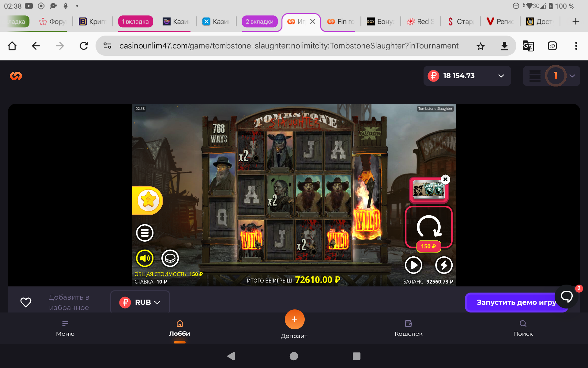Image resolution: width=588 pixels, height=368 pixels.
Task: Close the xBet feature popup
Action: [x=446, y=179]
